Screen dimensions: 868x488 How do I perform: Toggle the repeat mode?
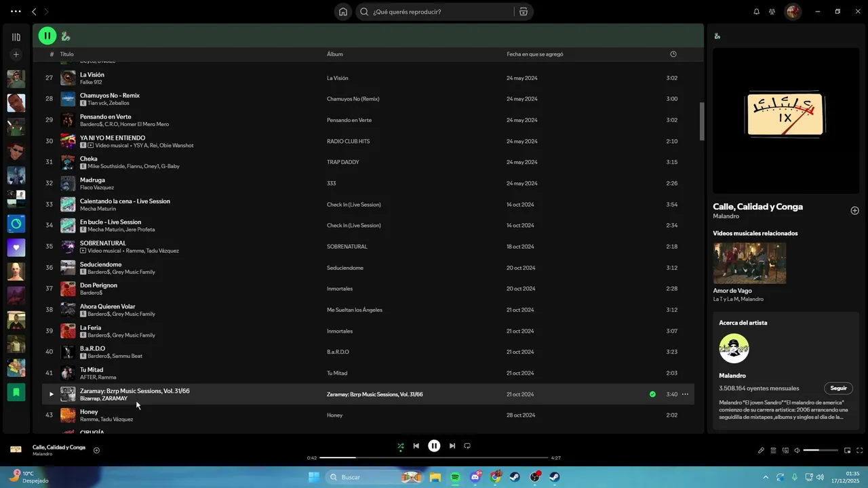[x=467, y=446]
